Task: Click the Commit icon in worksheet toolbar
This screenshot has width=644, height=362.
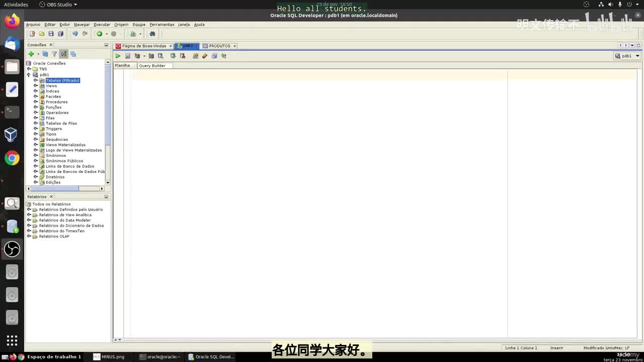Action: pyautogui.click(x=173, y=56)
